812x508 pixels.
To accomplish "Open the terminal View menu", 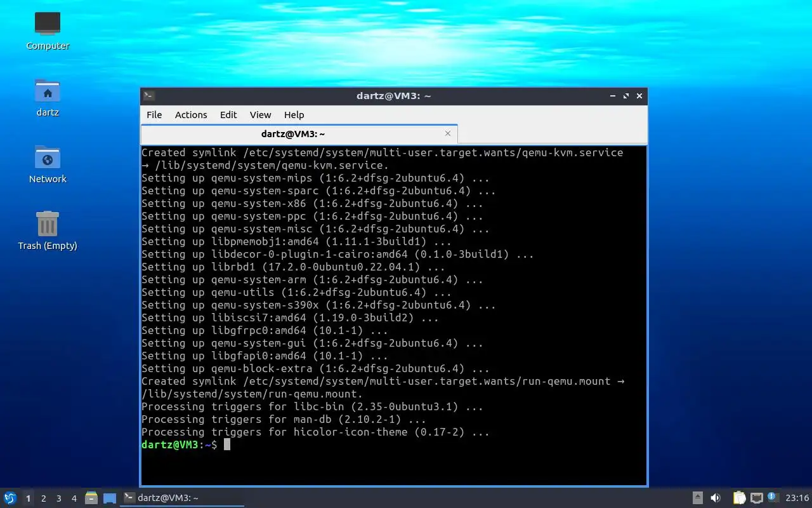I will click(x=260, y=114).
